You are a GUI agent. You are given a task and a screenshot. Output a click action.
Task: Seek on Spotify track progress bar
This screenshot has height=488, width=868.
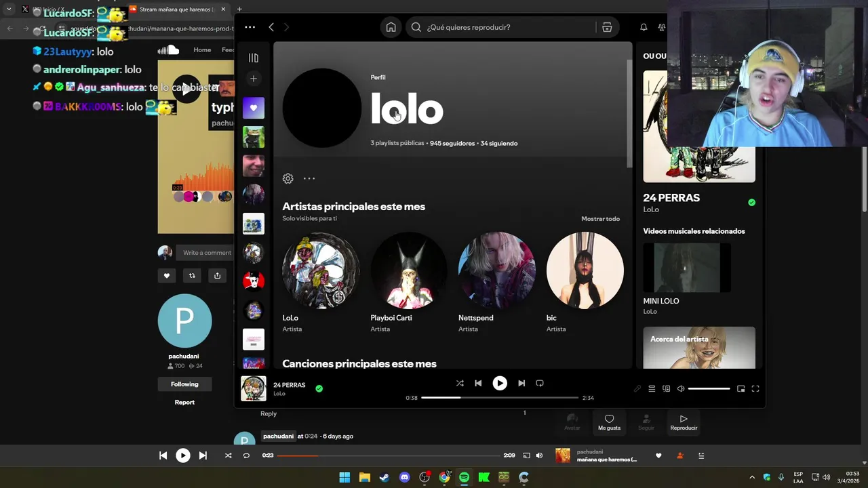tap(500, 398)
